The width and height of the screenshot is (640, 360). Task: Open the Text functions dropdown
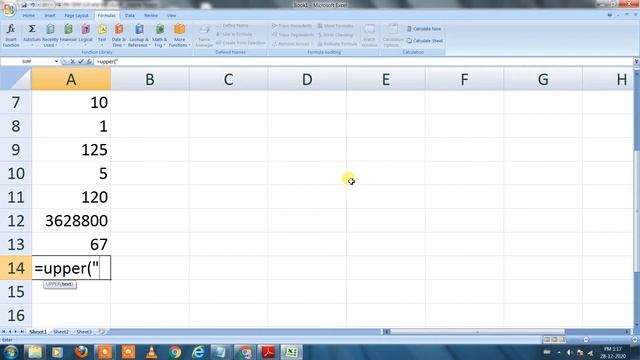click(102, 35)
